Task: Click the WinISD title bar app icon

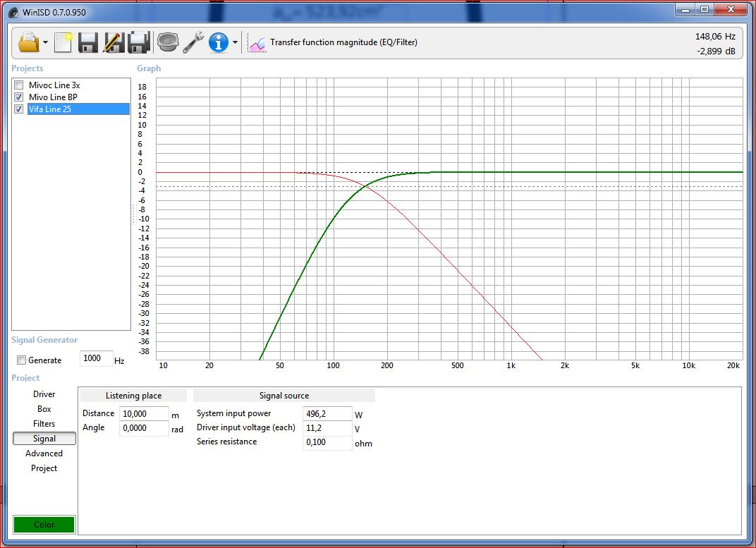Action: [13, 12]
